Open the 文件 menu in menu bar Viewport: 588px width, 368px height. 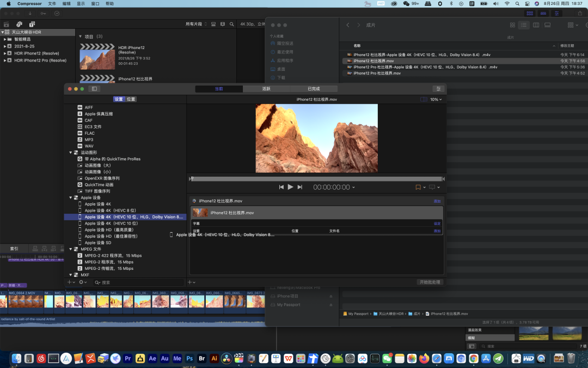click(52, 4)
